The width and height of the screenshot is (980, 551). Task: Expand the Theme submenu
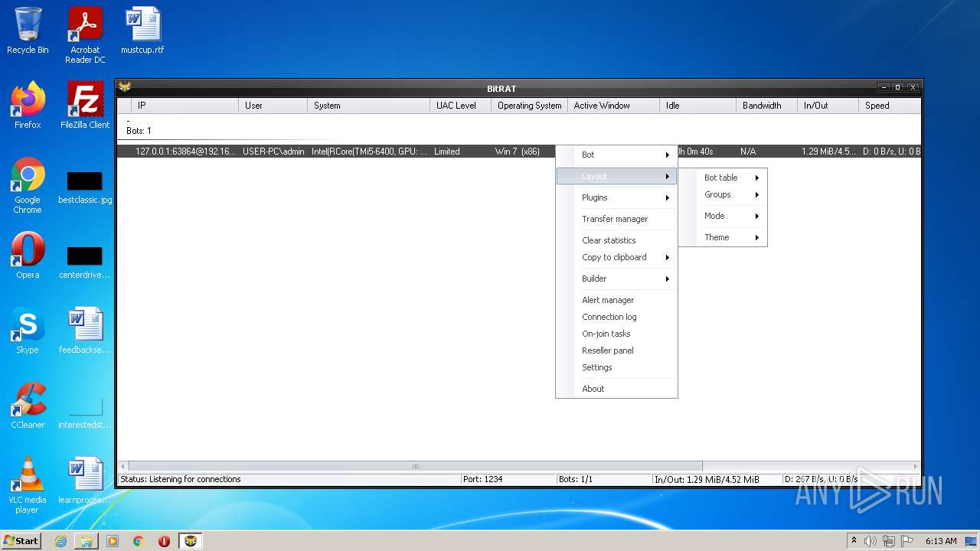pyautogui.click(x=723, y=237)
